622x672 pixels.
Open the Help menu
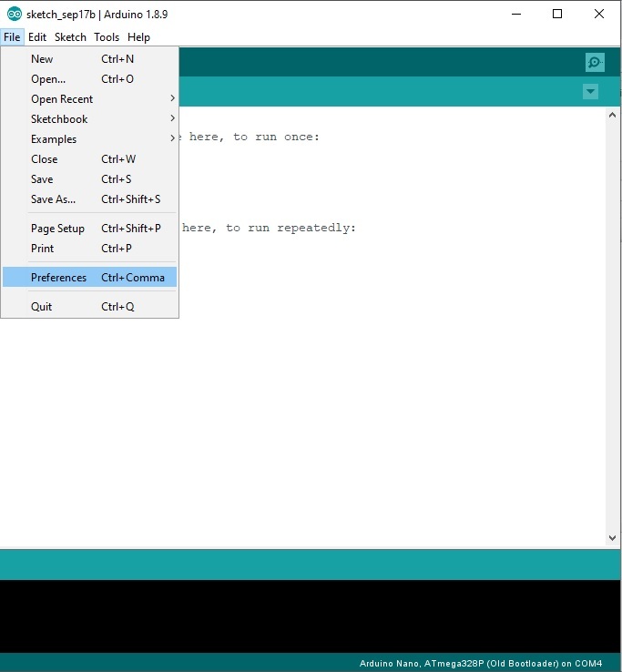(x=138, y=37)
